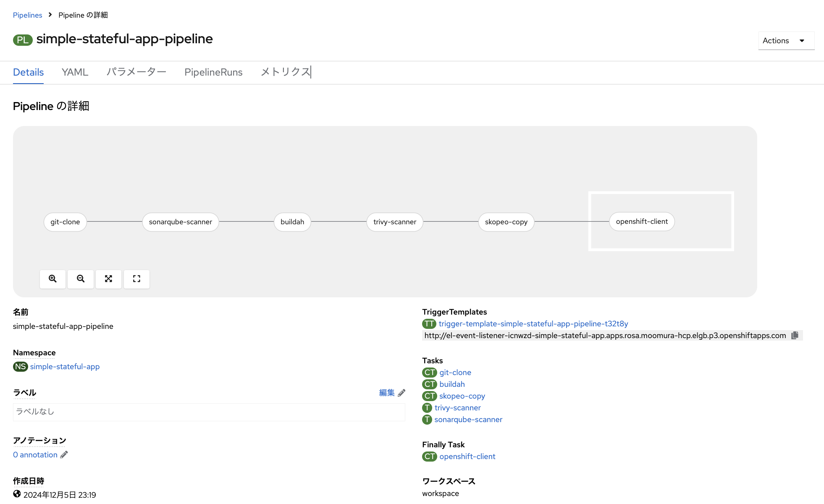Viewport: 824px width, 504px height.
Task: Switch to the PipelineRuns tab
Action: tap(213, 72)
